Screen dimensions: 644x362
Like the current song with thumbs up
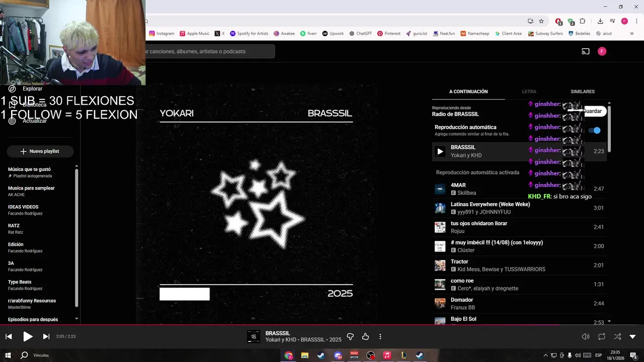pyautogui.click(x=365, y=336)
